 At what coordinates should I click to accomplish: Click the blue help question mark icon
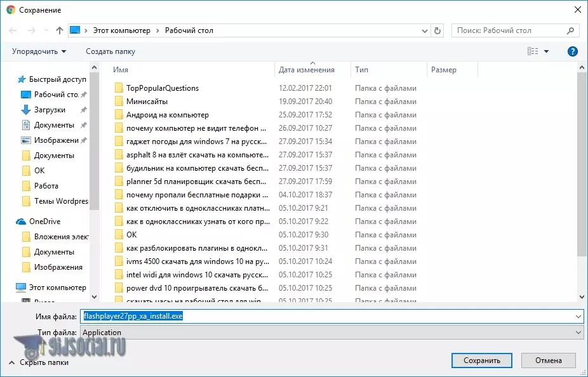point(572,51)
